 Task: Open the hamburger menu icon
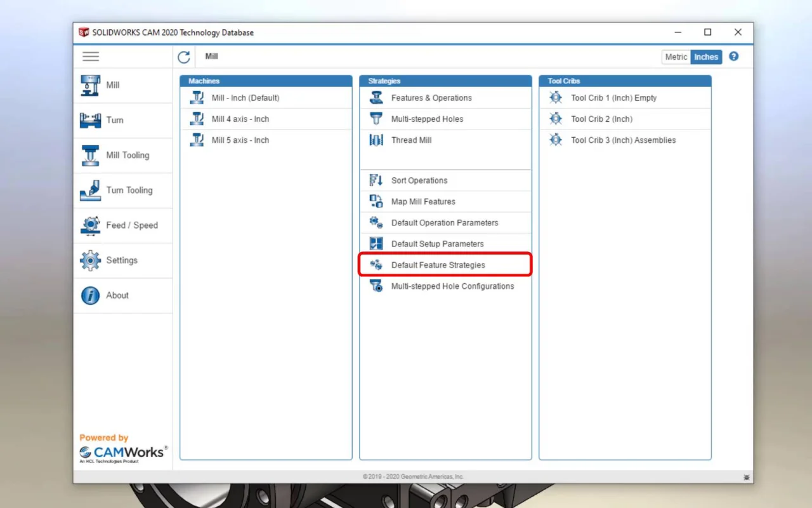tap(91, 57)
